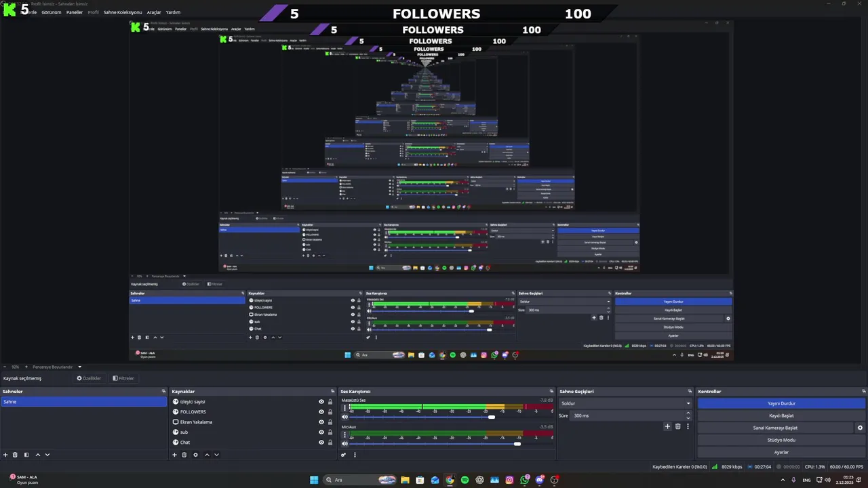This screenshot has width=868, height=488.
Task: Hide the Chat source
Action: coord(321,443)
